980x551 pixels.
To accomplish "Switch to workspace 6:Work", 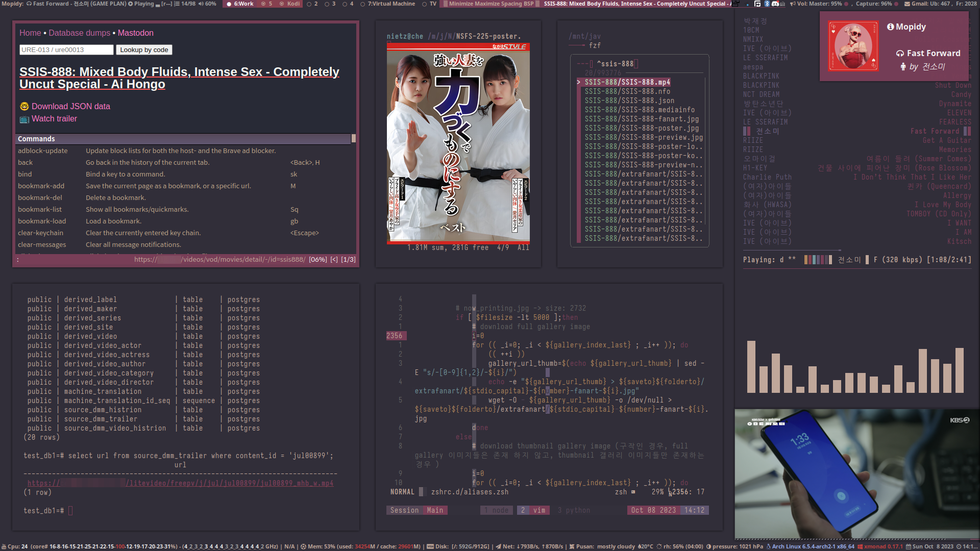I will [x=240, y=4].
